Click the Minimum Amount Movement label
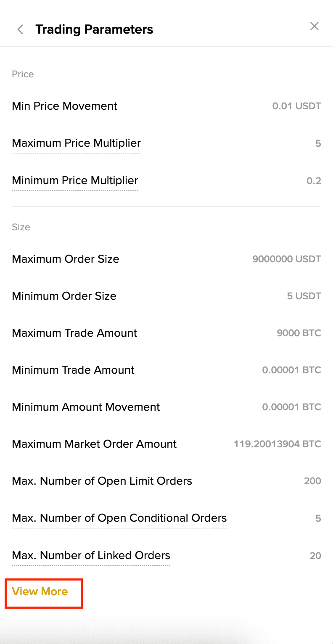 [86, 407]
